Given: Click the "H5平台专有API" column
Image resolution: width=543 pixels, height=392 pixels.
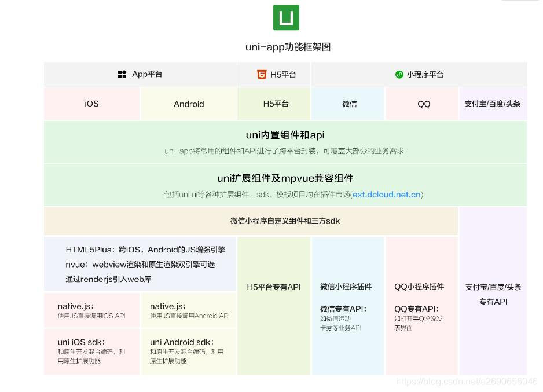Looking at the screenshot, I should (x=274, y=306).
